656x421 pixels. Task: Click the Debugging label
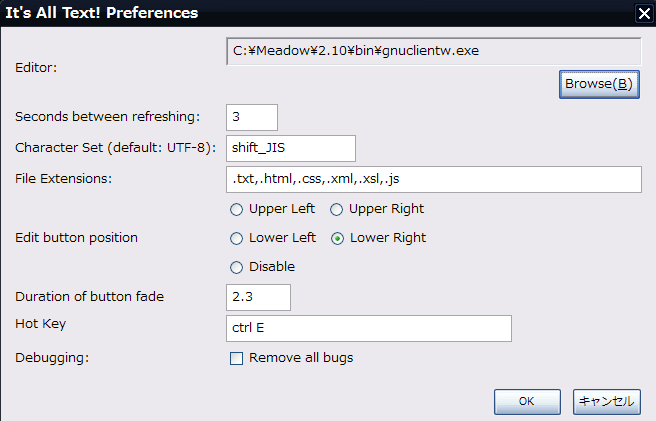(50, 357)
